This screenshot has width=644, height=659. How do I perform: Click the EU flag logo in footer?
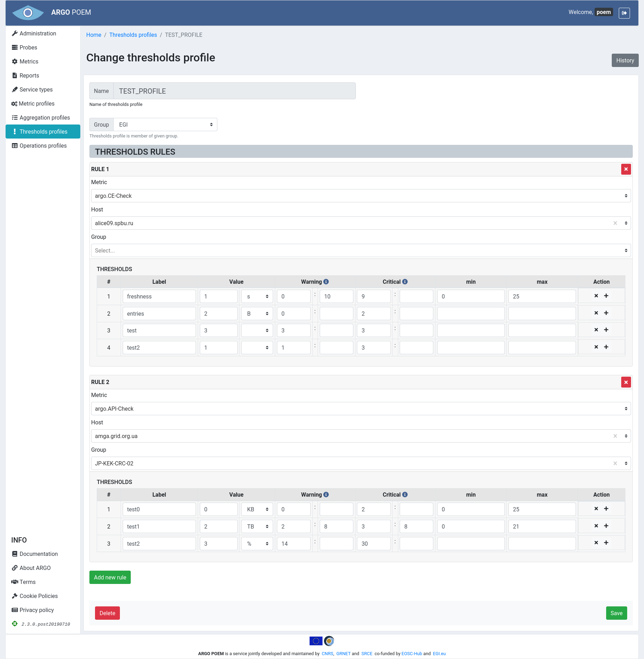click(316, 641)
